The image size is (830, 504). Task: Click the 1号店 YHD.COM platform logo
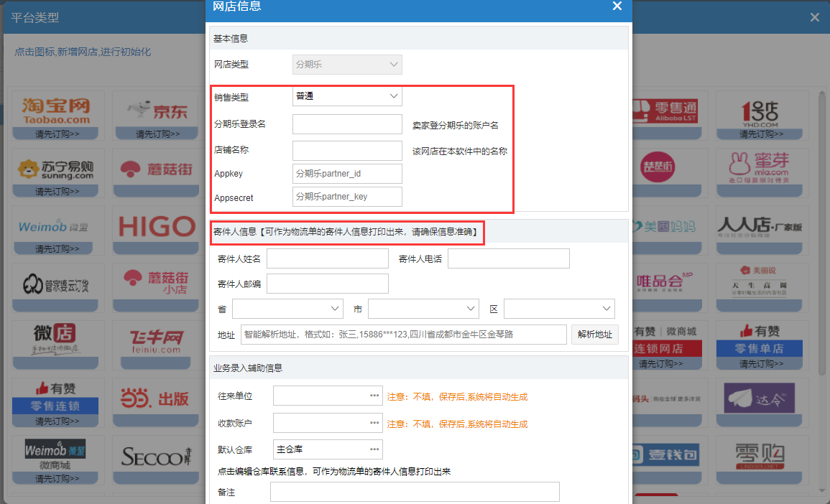coord(760,113)
